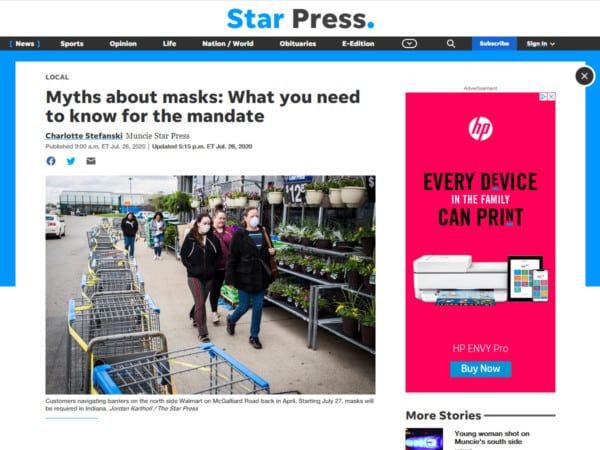Click the Buy Now ad button
This screenshot has height=450, width=600.
(480, 369)
